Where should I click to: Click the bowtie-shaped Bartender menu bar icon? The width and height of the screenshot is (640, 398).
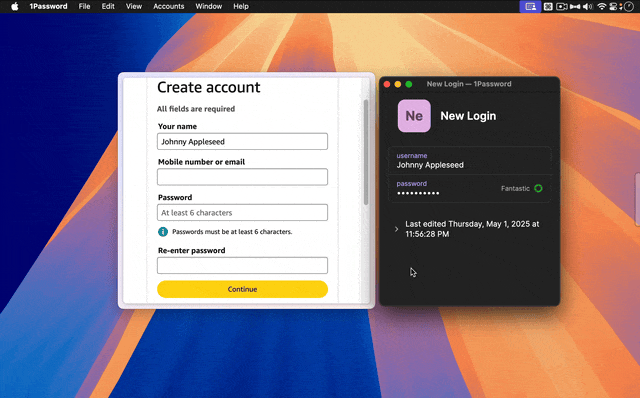coord(575,7)
